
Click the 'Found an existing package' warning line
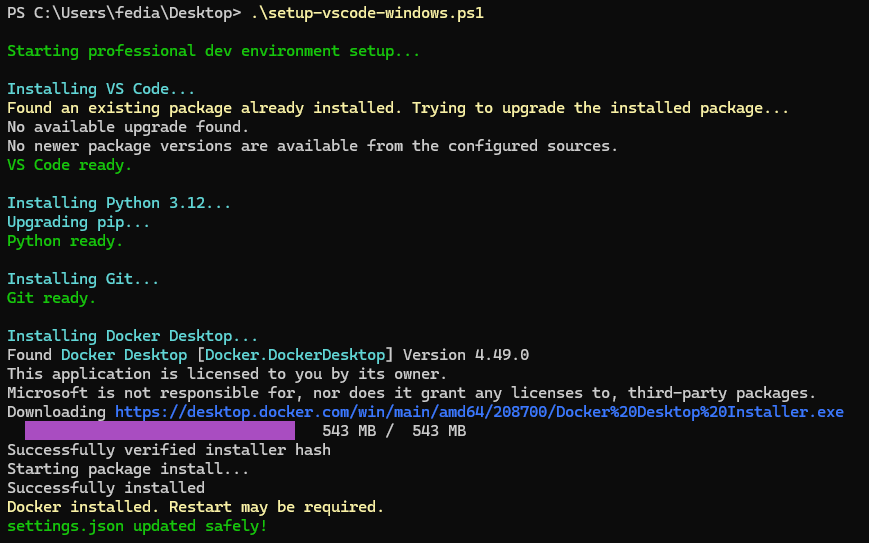coord(398,108)
